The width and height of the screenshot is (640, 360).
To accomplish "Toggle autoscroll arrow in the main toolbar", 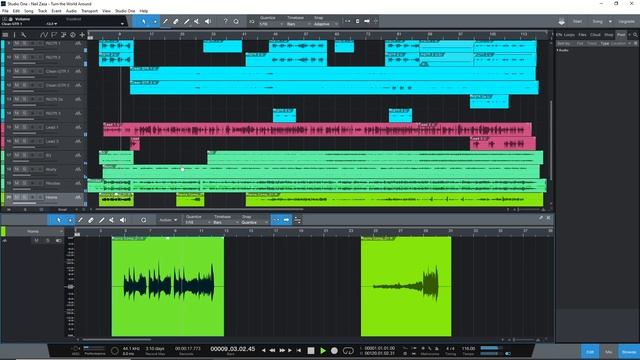I will click(367, 21).
